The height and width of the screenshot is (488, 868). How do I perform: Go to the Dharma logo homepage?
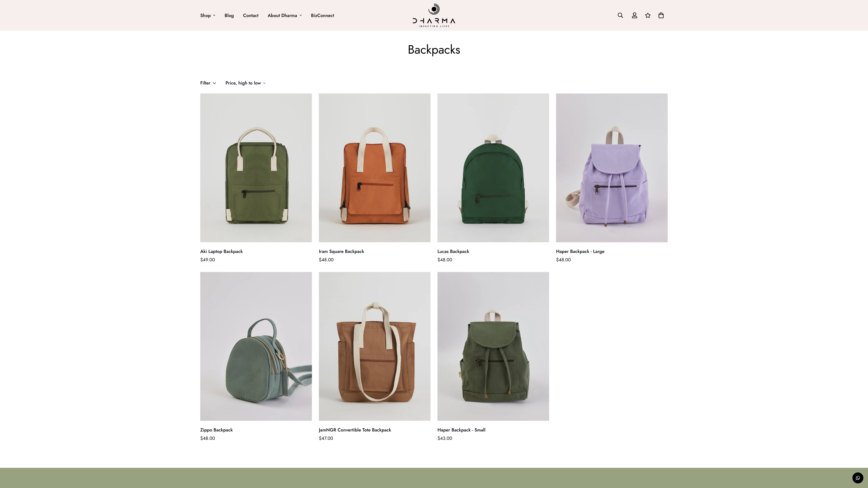pos(434,15)
